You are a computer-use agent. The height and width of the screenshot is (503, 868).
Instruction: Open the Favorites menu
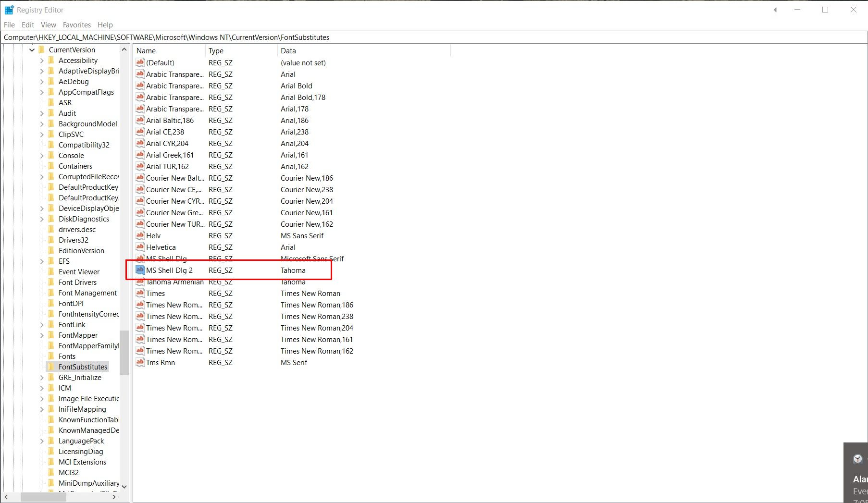pyautogui.click(x=76, y=25)
